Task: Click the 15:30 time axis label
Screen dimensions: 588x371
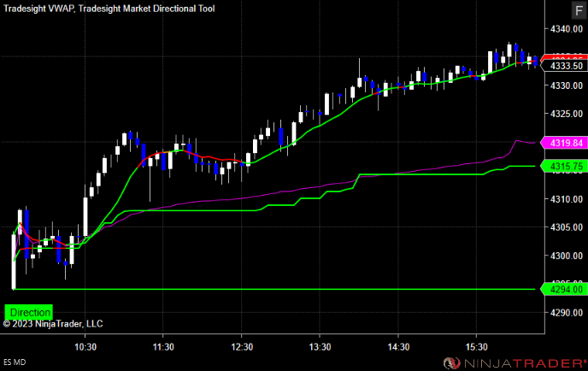Action: tap(477, 347)
